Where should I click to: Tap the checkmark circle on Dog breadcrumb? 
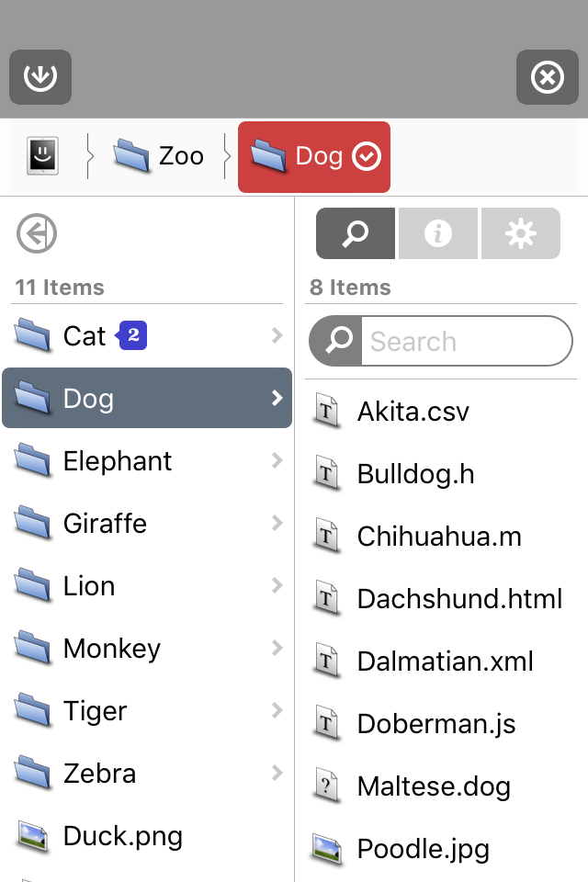(x=367, y=157)
